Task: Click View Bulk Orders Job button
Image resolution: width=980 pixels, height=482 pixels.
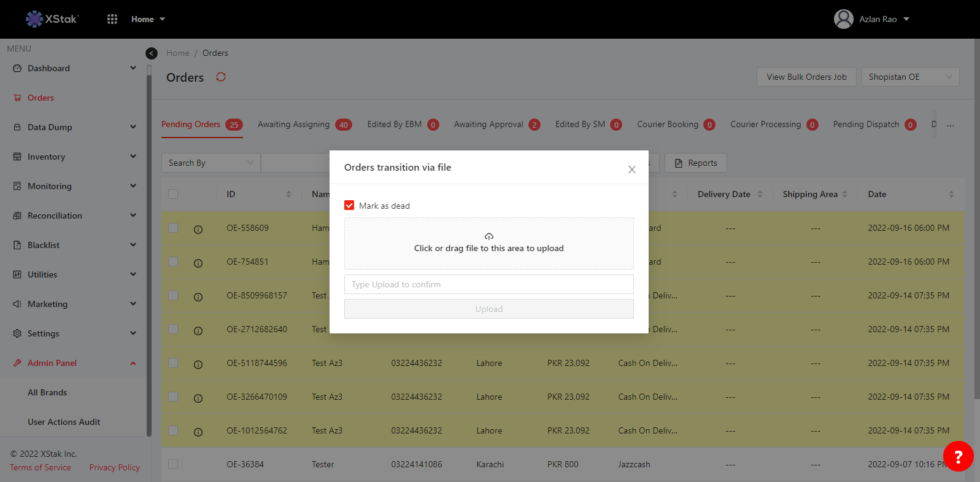Action: (806, 77)
